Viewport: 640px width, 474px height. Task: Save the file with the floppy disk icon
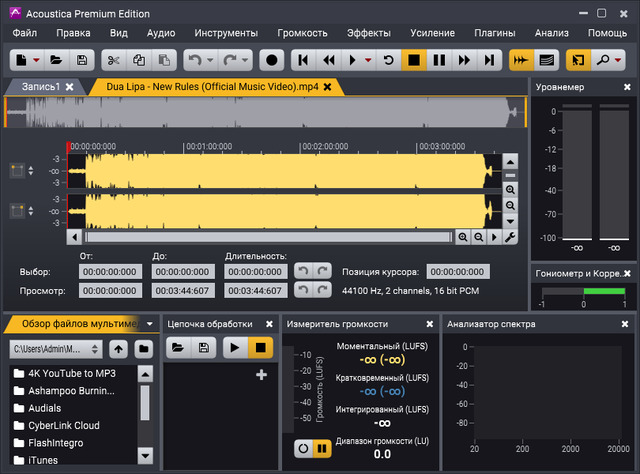pos(82,60)
